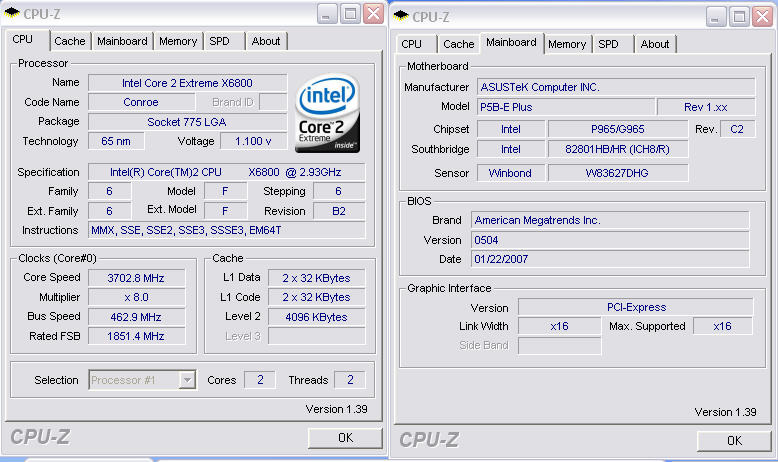Open the Cache tab in right CPU-Z window

coord(459,44)
